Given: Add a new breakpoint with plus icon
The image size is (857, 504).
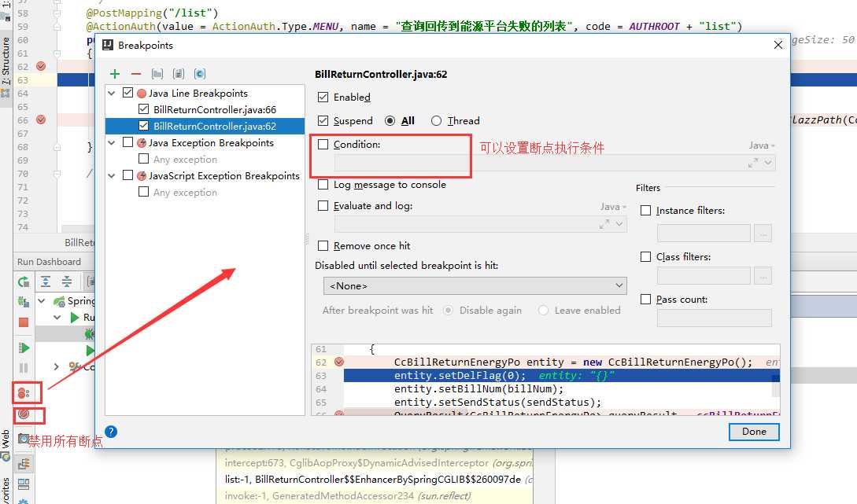Looking at the screenshot, I should click(x=115, y=74).
